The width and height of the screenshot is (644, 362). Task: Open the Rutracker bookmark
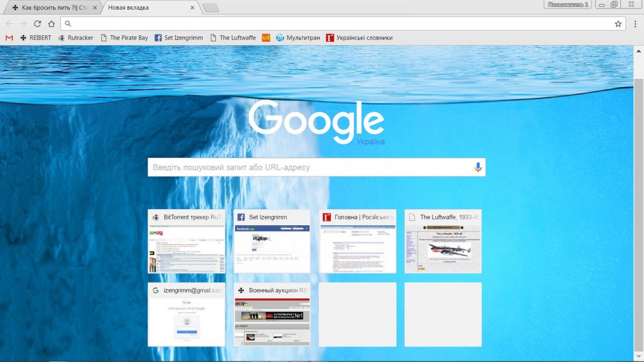tap(76, 38)
